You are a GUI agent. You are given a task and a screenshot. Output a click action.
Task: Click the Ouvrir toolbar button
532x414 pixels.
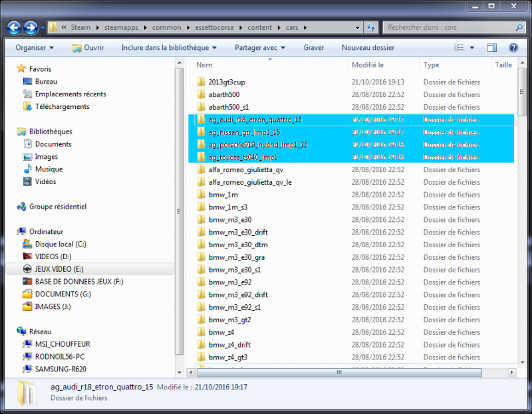coord(88,48)
